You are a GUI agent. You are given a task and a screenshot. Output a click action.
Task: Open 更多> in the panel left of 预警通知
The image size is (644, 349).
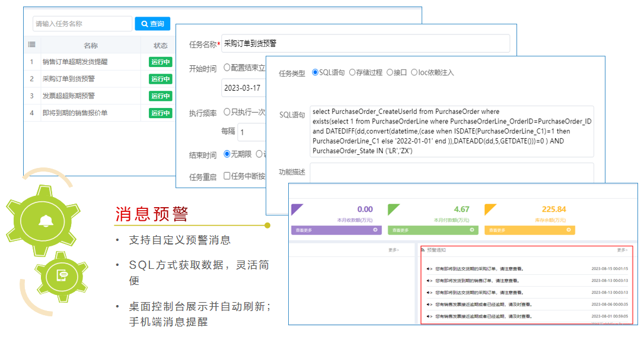(x=394, y=250)
